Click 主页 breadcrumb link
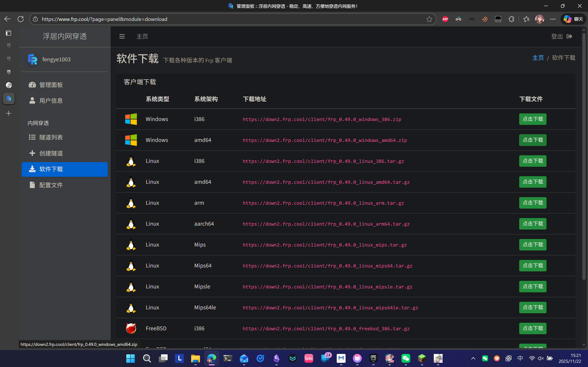The width and height of the screenshot is (588, 367). [538, 58]
